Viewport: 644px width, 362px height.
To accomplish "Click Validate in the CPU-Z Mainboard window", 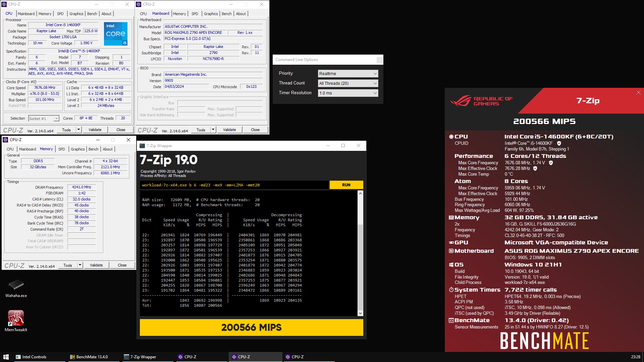I will click(x=229, y=130).
